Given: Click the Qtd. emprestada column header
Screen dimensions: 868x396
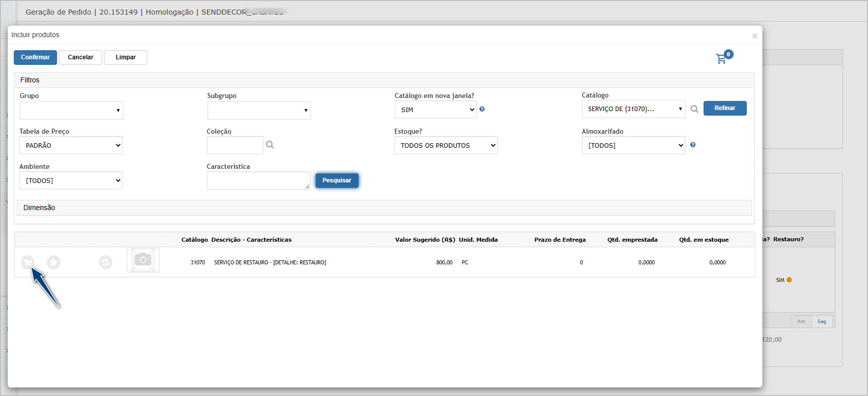Looking at the screenshot, I should [x=633, y=240].
